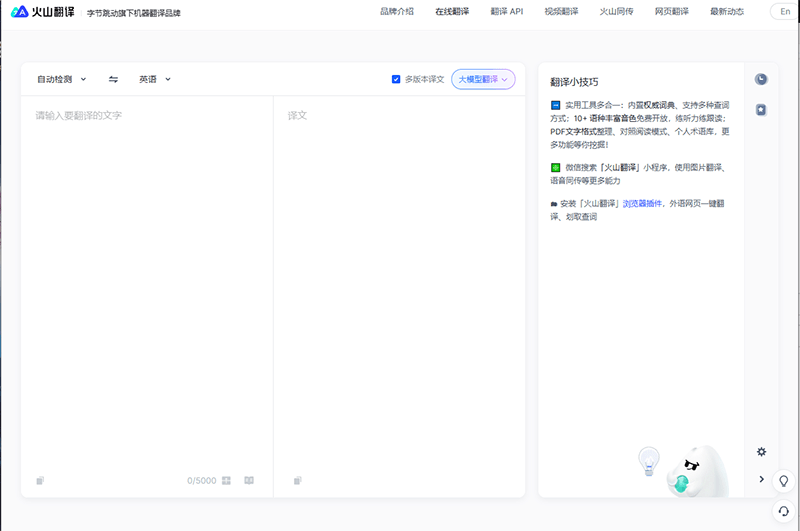Open the favorites bookmark icon in sidebar
Screen dimensions: 800x531
761,110
